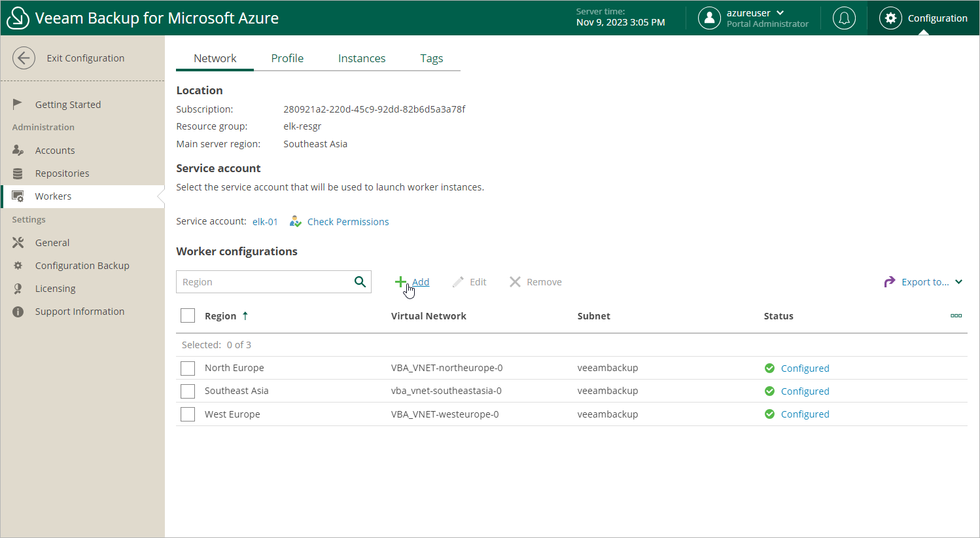Click the Configuration gear icon
This screenshot has width=980, height=538.
pos(890,18)
